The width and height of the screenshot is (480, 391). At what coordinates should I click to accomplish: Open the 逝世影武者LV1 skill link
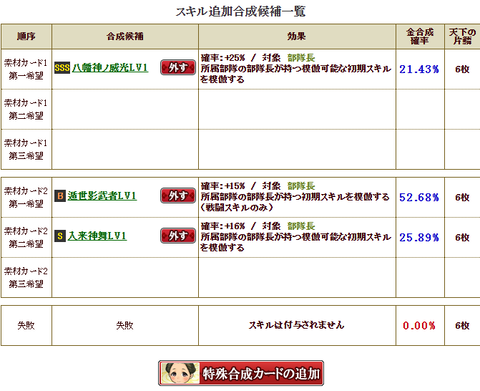click(102, 196)
